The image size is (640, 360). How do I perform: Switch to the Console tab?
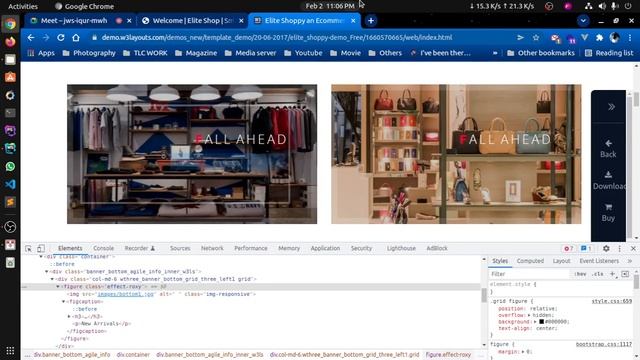coord(103,248)
